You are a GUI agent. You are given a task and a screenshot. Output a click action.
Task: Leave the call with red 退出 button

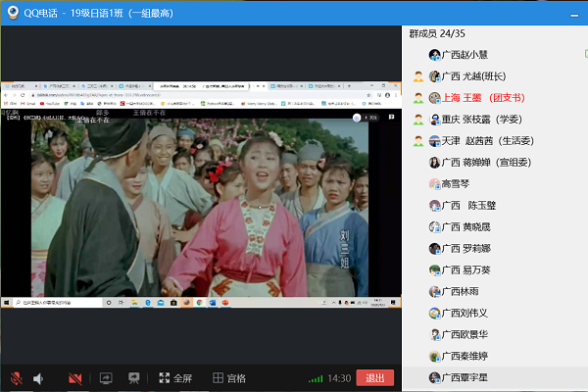point(375,377)
